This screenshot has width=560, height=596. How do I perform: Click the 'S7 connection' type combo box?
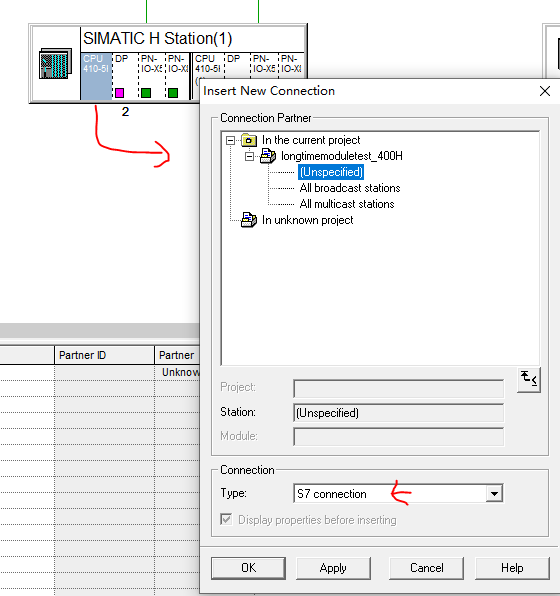coord(398,494)
